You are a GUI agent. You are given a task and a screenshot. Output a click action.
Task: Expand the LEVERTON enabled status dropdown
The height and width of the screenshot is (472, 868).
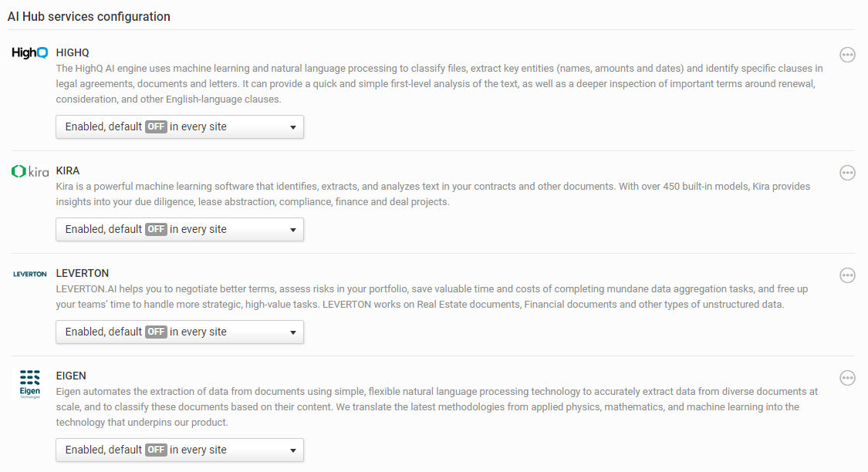pos(180,332)
